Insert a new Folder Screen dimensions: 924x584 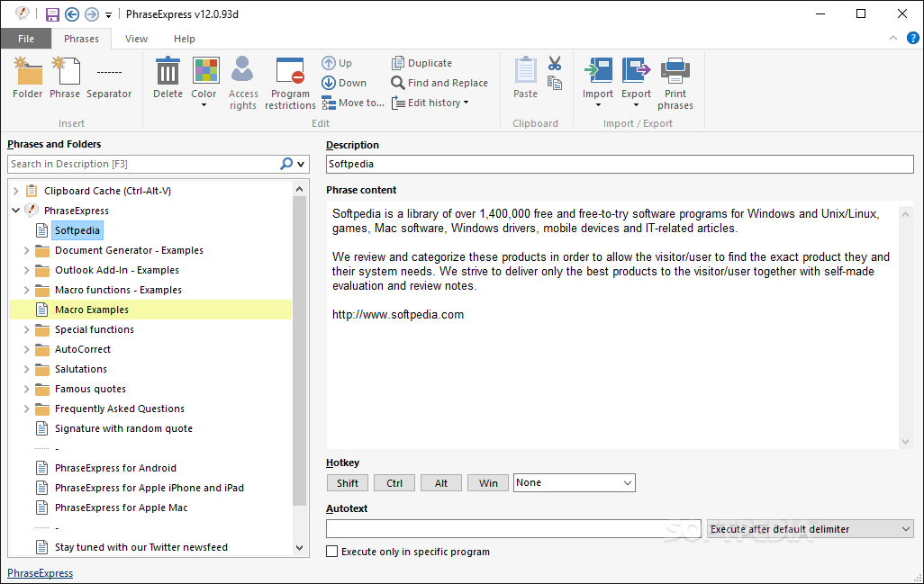click(28, 77)
